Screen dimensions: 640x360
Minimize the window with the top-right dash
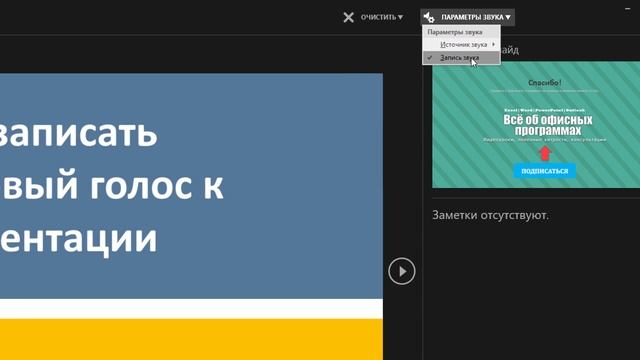[627, 9]
